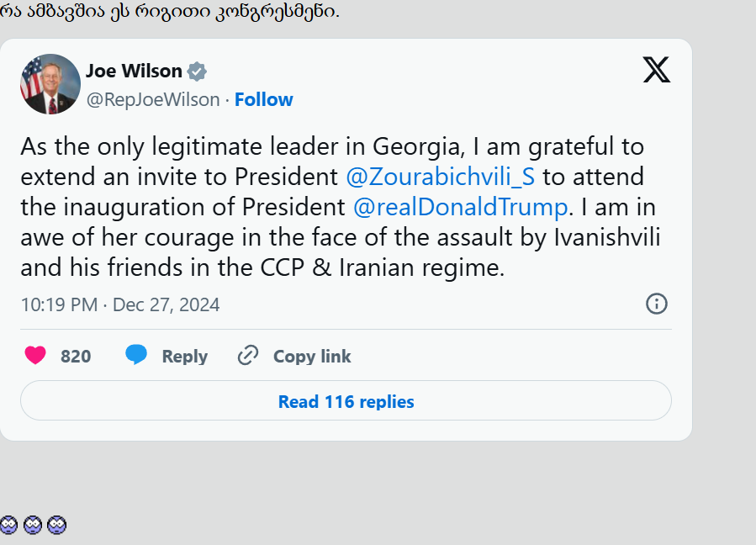Screen dimensions: 756x545
Task: Follow the RepJoeWilson account
Action: coord(263,100)
